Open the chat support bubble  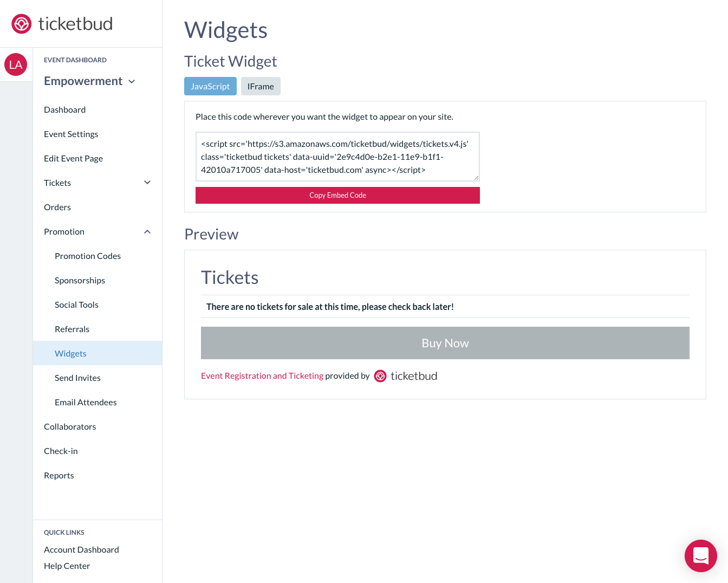coord(700,556)
